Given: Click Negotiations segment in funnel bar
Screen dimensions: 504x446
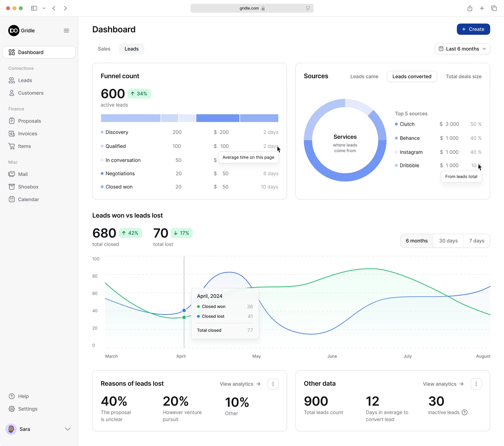Looking at the screenshot, I should [x=217, y=118].
